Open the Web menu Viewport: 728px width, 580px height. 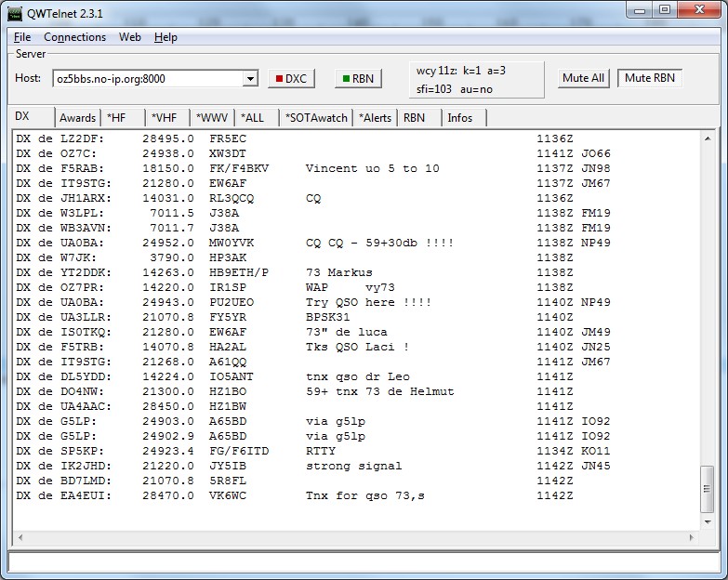coord(130,37)
